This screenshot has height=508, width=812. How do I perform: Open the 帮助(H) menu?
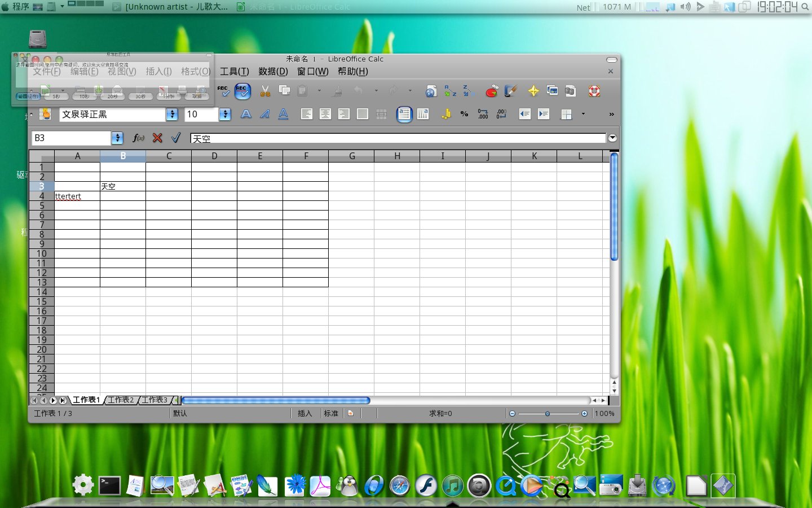pos(353,72)
